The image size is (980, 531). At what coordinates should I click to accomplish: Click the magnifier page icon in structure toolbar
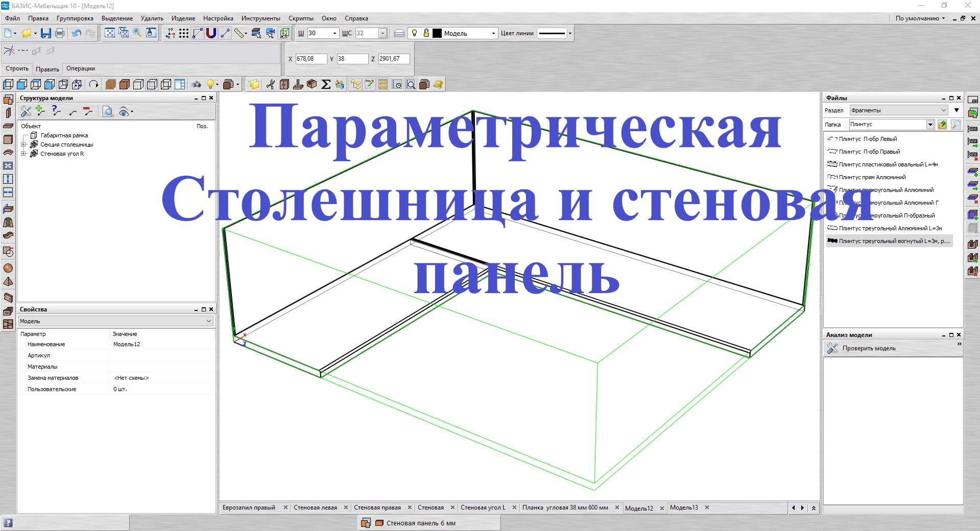pos(108,111)
